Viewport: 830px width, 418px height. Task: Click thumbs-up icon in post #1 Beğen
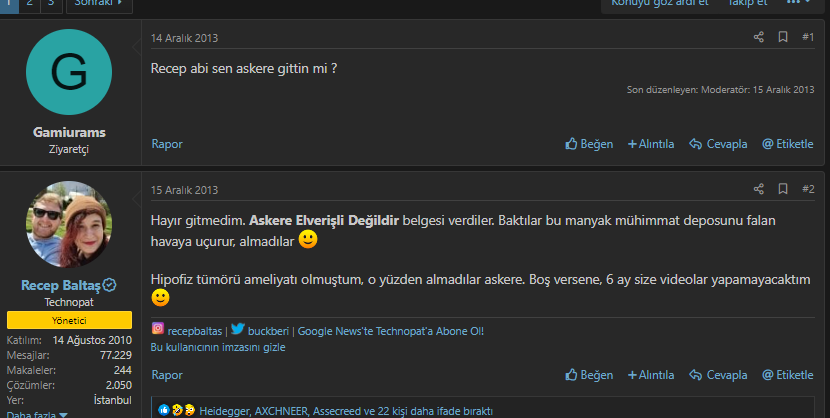pos(571,143)
